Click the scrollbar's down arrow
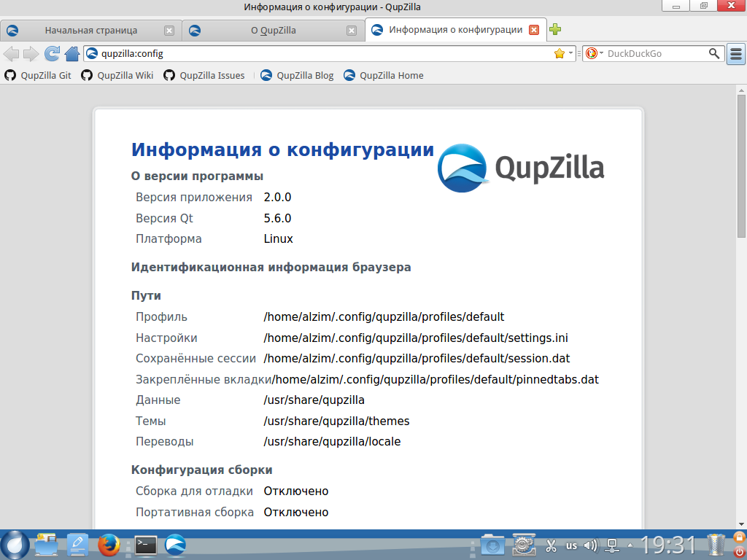 click(741, 524)
